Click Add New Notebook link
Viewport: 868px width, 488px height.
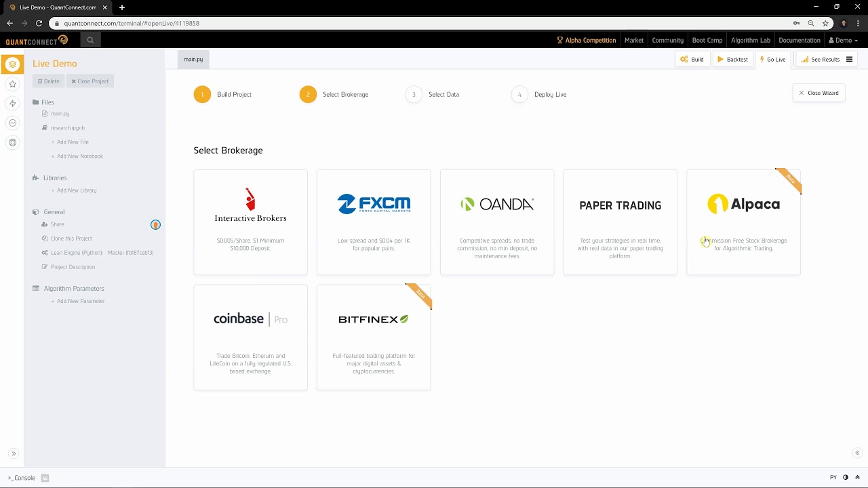77,157
